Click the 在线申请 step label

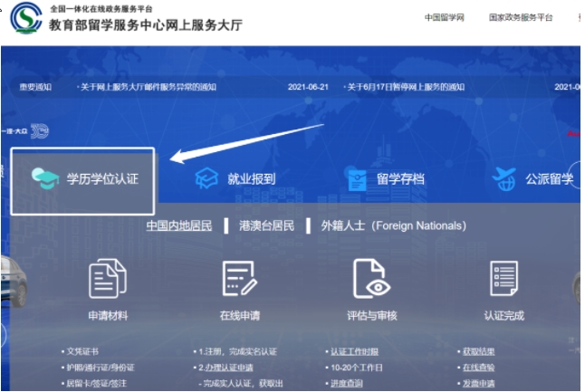tap(240, 316)
